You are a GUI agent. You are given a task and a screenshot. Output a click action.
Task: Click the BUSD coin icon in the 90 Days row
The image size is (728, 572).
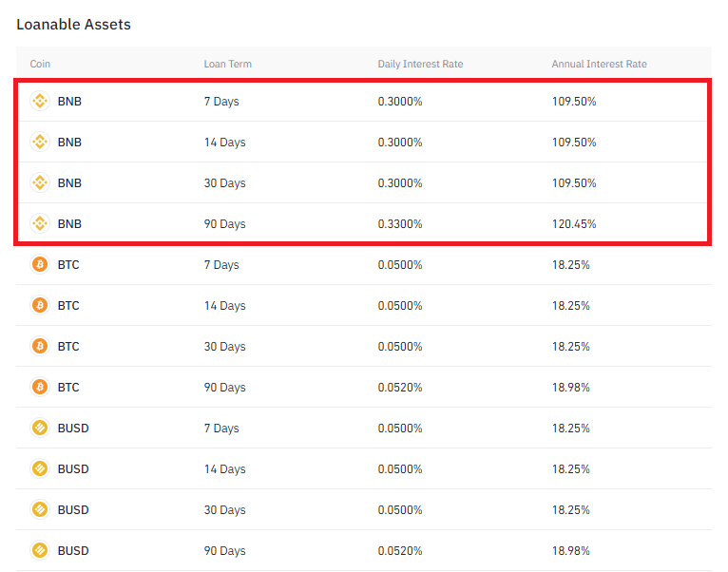(40, 550)
